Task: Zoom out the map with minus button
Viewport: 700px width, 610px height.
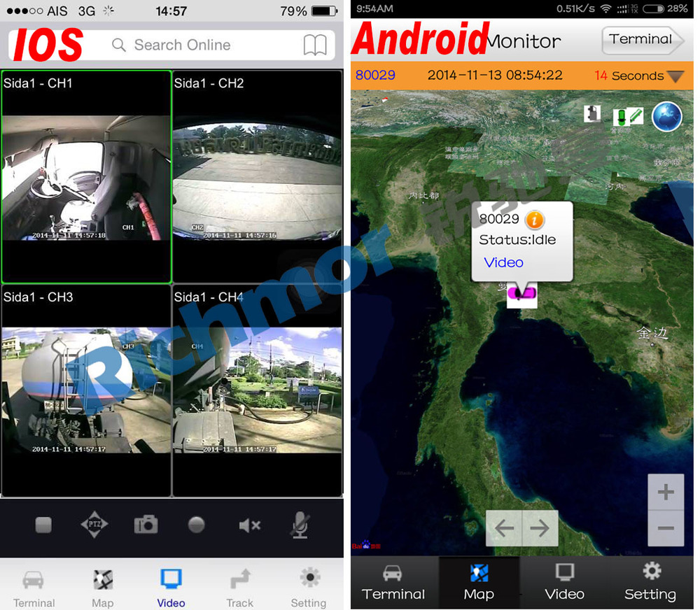Action: [666, 529]
